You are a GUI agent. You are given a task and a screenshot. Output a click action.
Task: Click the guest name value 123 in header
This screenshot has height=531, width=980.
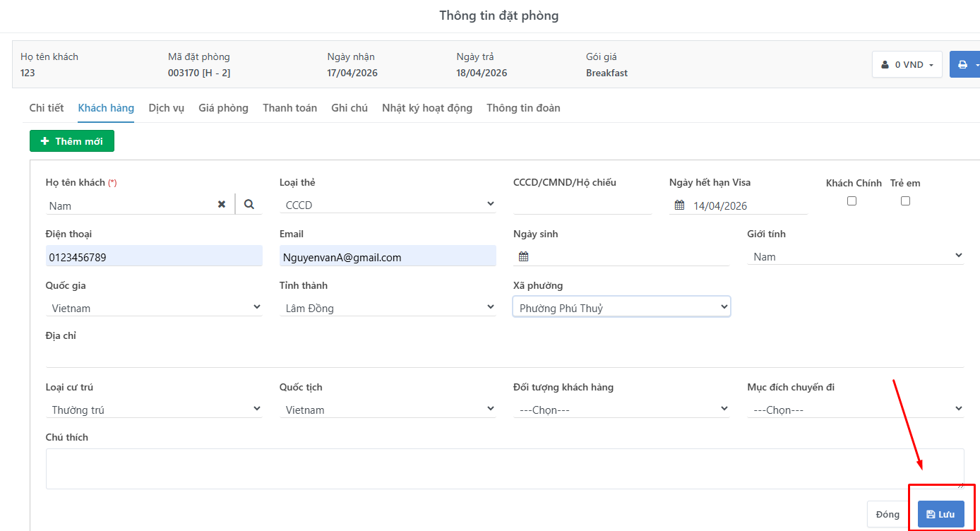click(28, 73)
